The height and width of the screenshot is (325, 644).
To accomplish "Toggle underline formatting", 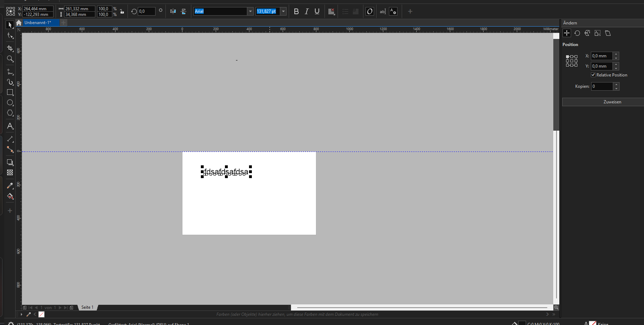I will 317,11.
